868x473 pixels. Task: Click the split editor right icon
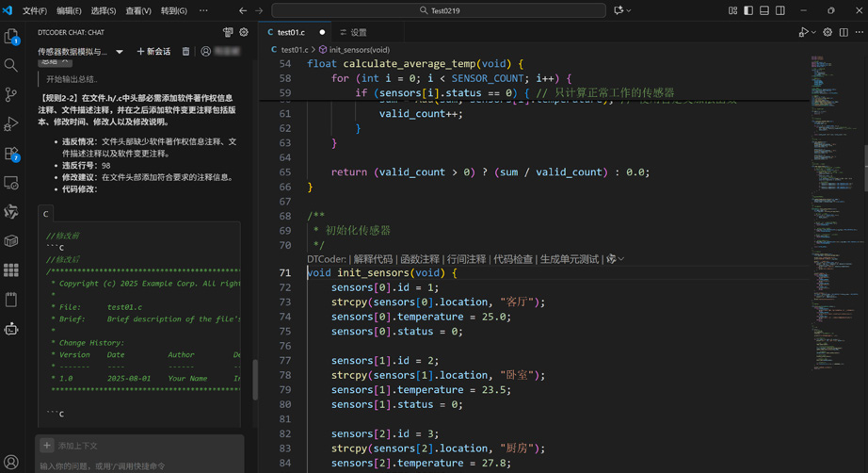click(844, 32)
